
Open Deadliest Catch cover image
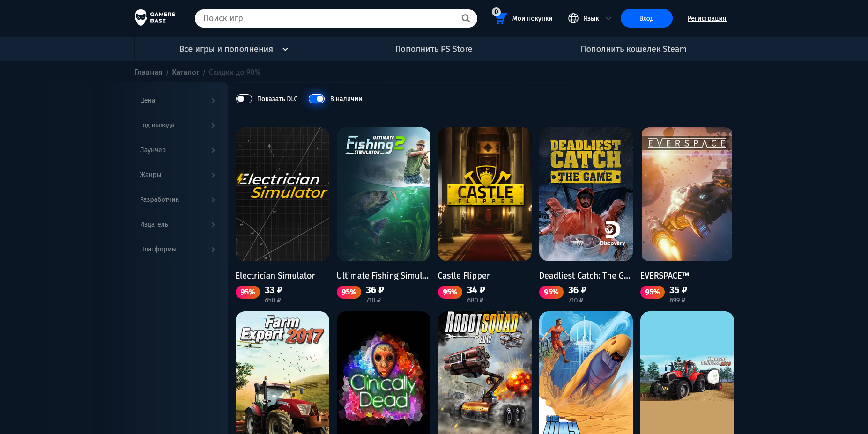586,194
